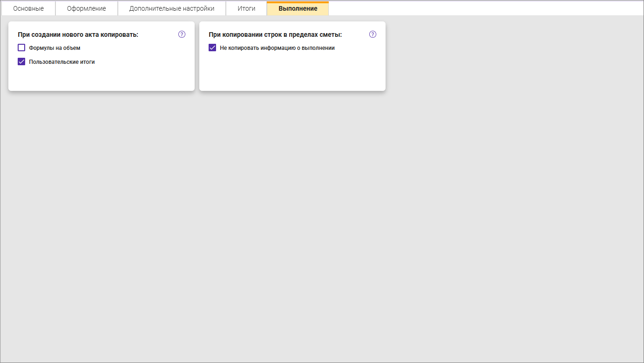
Task: Click the Формулы на объем label text
Action: (x=54, y=48)
